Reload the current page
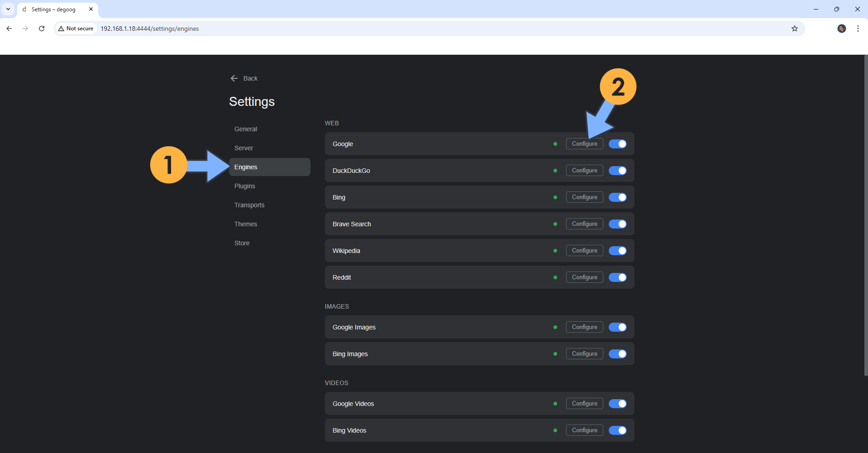868x453 pixels. tap(41, 29)
